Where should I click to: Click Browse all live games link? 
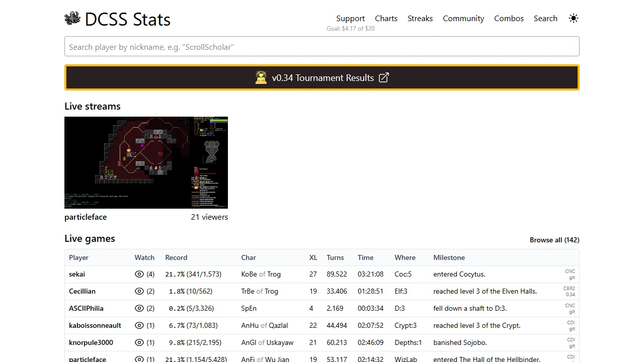(554, 240)
